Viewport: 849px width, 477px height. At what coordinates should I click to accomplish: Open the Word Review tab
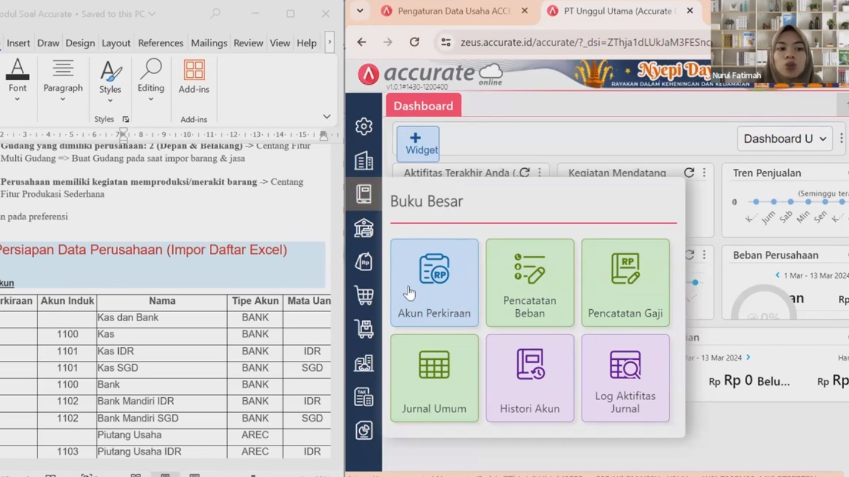248,43
